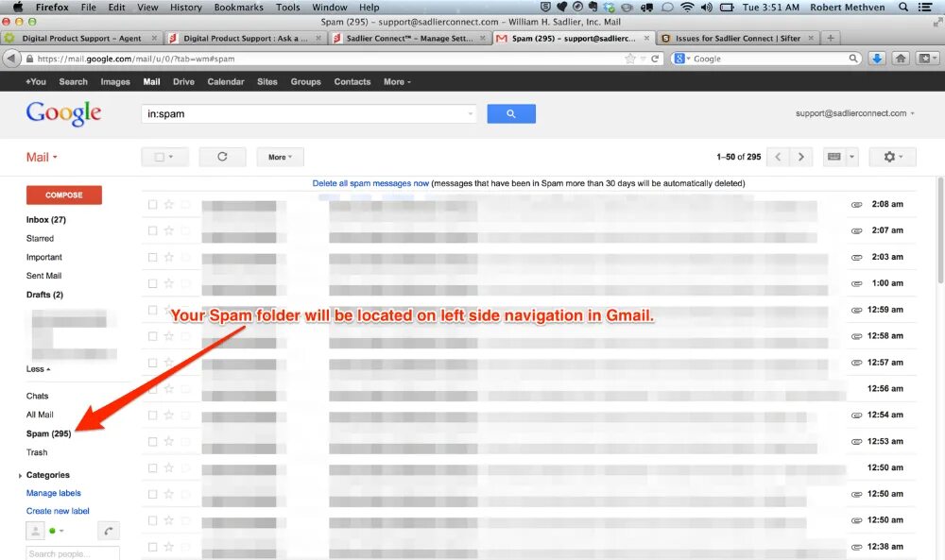The image size is (945, 560).
Task: Go to Firefox home page icon
Action: [x=901, y=59]
